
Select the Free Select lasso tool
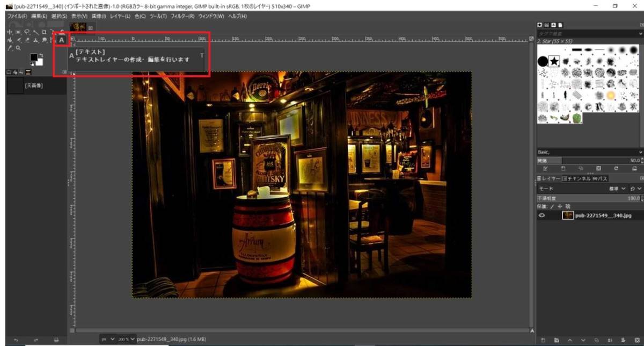[27, 32]
